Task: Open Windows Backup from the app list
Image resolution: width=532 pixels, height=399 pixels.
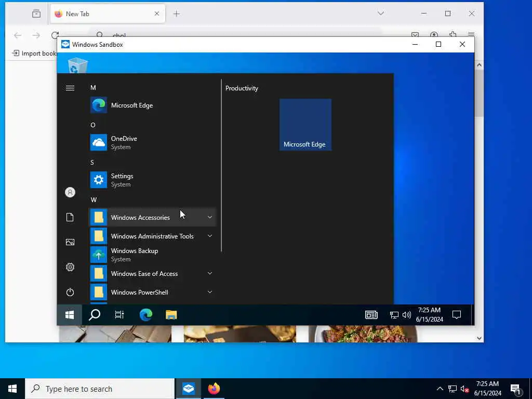Action: (152, 255)
